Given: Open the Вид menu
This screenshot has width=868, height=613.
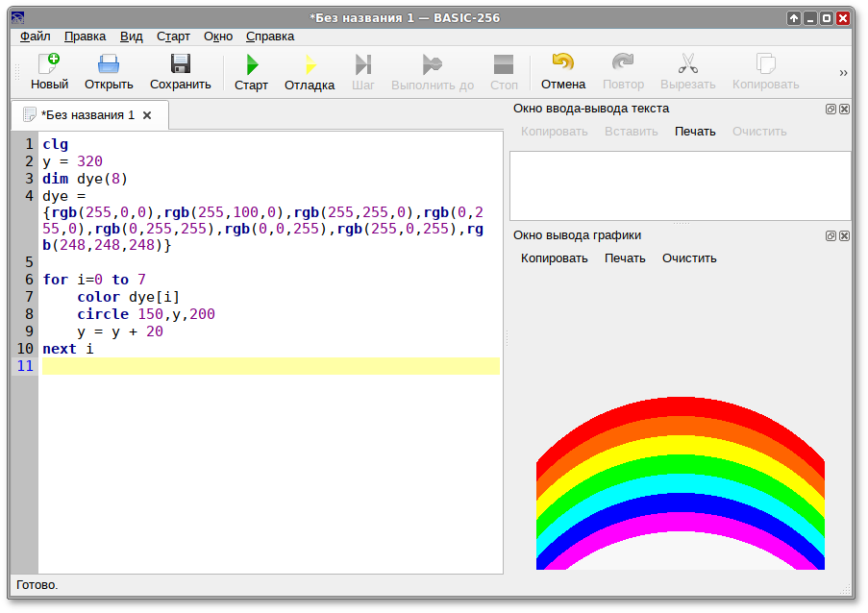Looking at the screenshot, I should pyautogui.click(x=132, y=37).
